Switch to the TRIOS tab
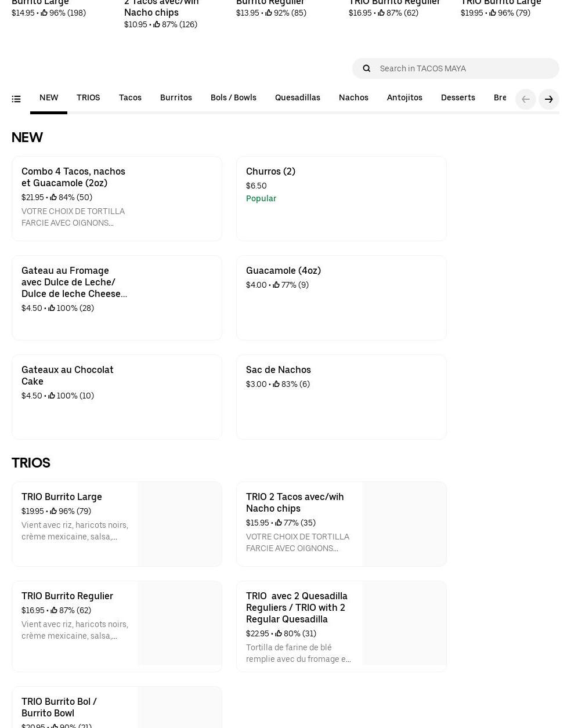571x728 pixels. tap(88, 98)
